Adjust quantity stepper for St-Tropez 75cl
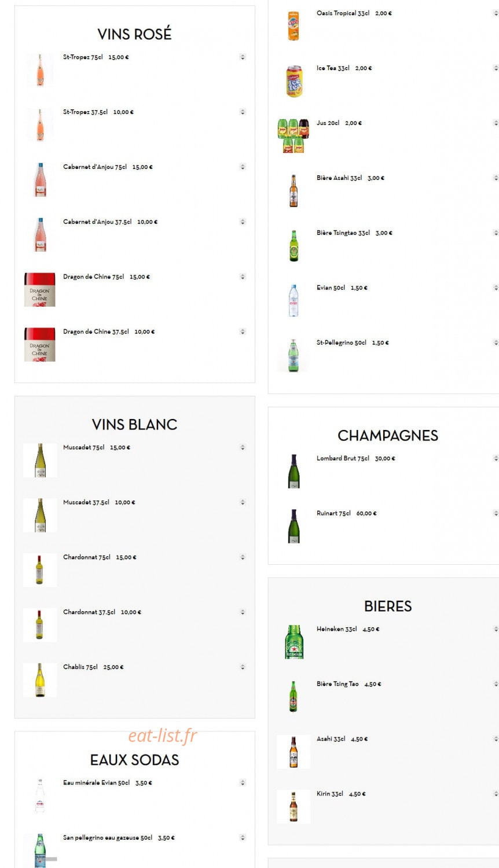Screen dimensions: 499x868 (243, 57)
